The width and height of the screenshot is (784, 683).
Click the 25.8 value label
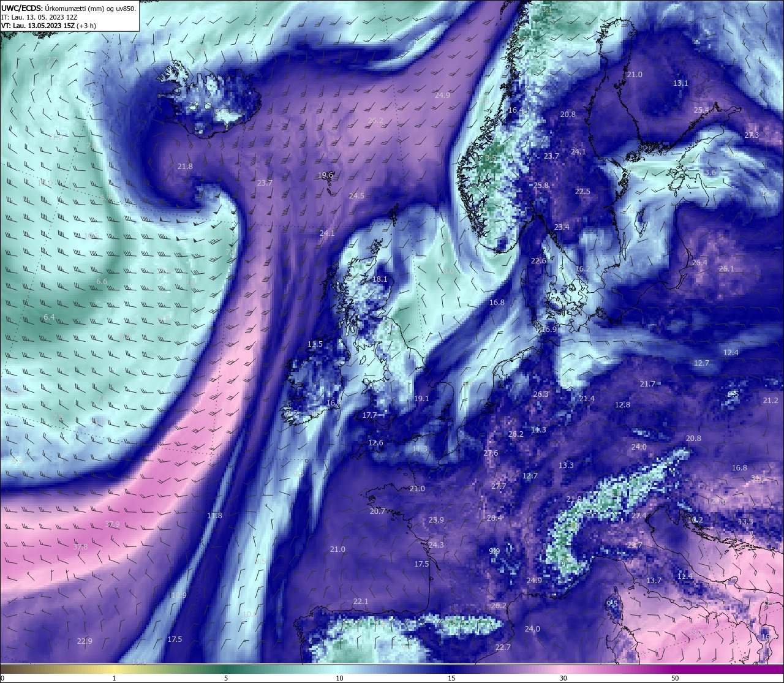541,186
